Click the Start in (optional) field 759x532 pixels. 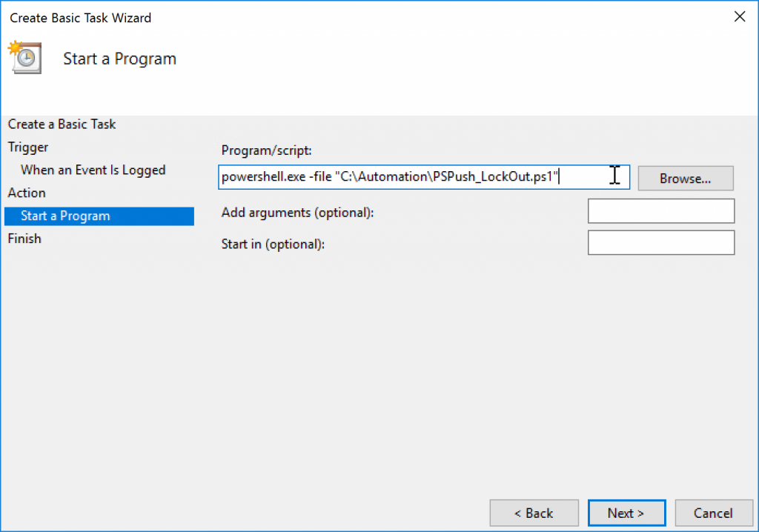pyautogui.click(x=660, y=242)
